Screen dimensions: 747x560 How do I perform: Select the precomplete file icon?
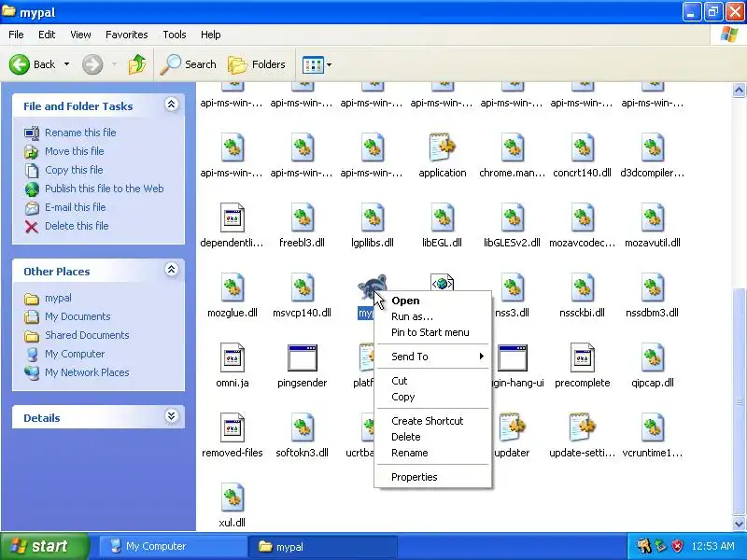pos(582,358)
